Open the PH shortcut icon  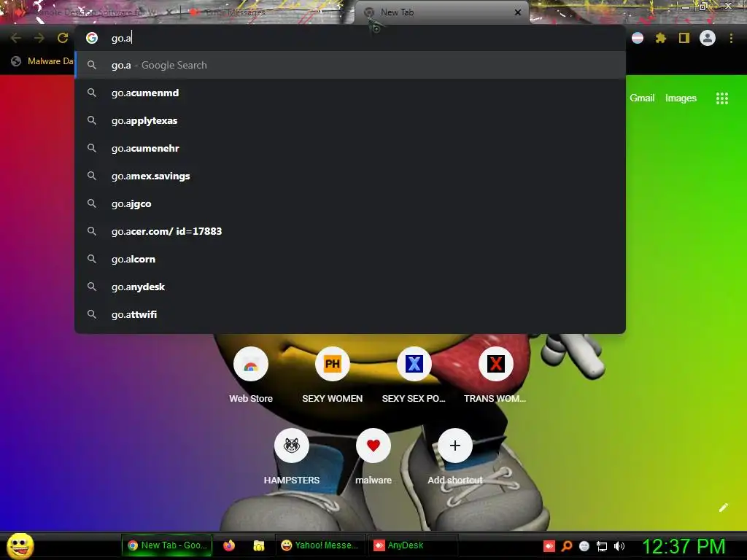(333, 365)
